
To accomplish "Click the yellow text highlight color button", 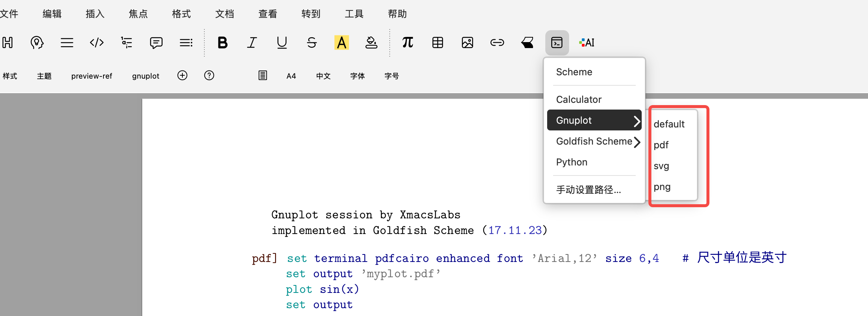I will pyautogui.click(x=342, y=42).
